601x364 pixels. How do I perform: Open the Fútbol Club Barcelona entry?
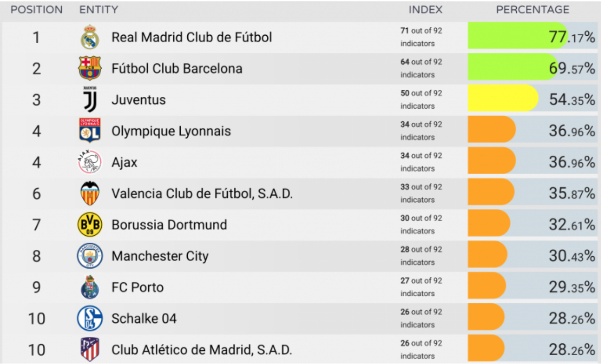177,69
